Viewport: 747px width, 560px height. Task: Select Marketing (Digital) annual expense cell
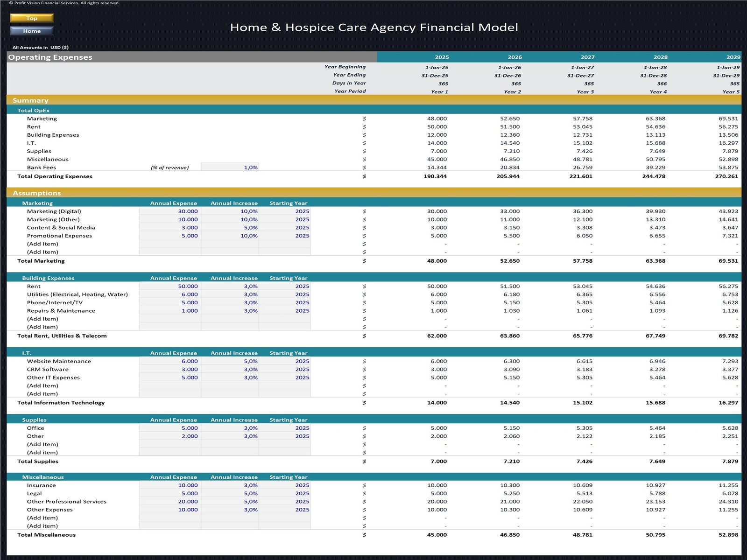(x=170, y=211)
